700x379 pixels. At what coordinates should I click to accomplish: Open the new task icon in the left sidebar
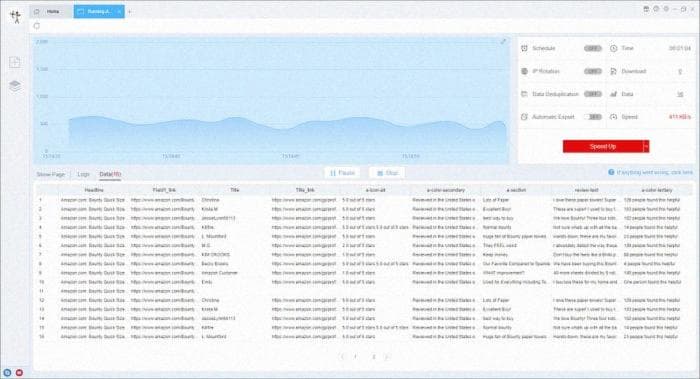coord(15,62)
